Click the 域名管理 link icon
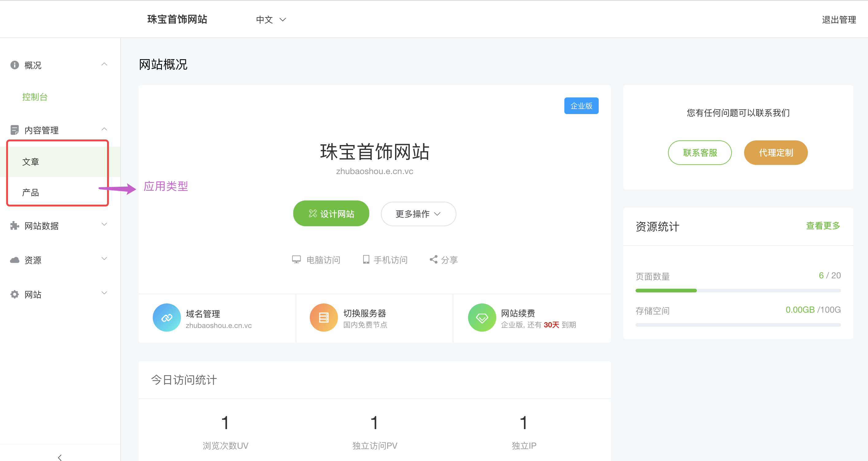This screenshot has width=868, height=461. point(167,318)
